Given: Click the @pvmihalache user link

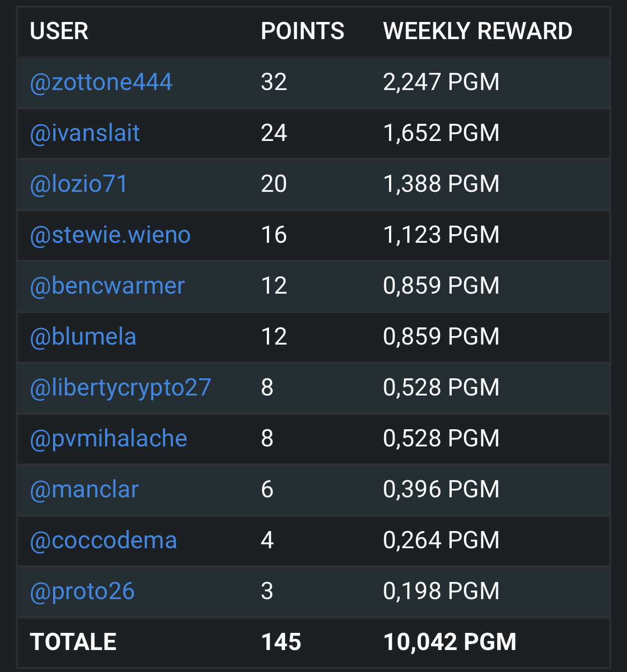Looking at the screenshot, I should pos(109,438).
